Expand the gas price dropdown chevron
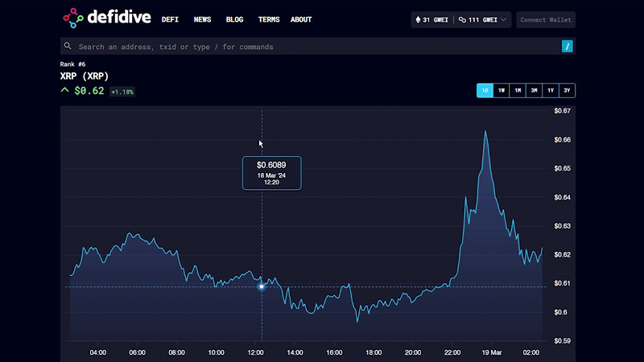 [504, 19]
